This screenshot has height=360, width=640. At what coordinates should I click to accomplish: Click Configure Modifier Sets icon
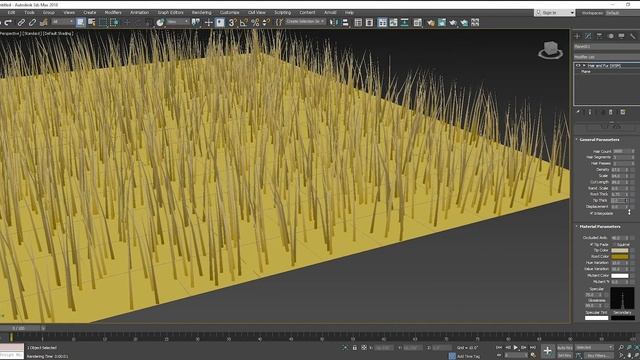pos(623,112)
